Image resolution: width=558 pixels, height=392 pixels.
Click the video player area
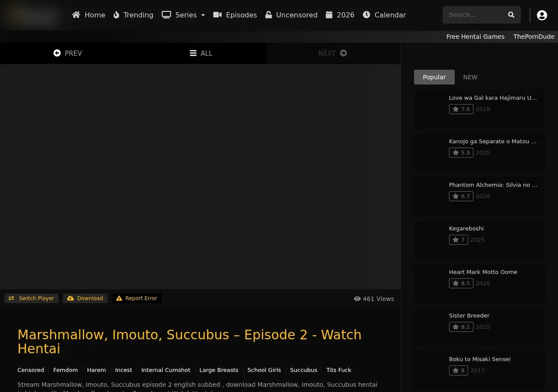click(200, 177)
